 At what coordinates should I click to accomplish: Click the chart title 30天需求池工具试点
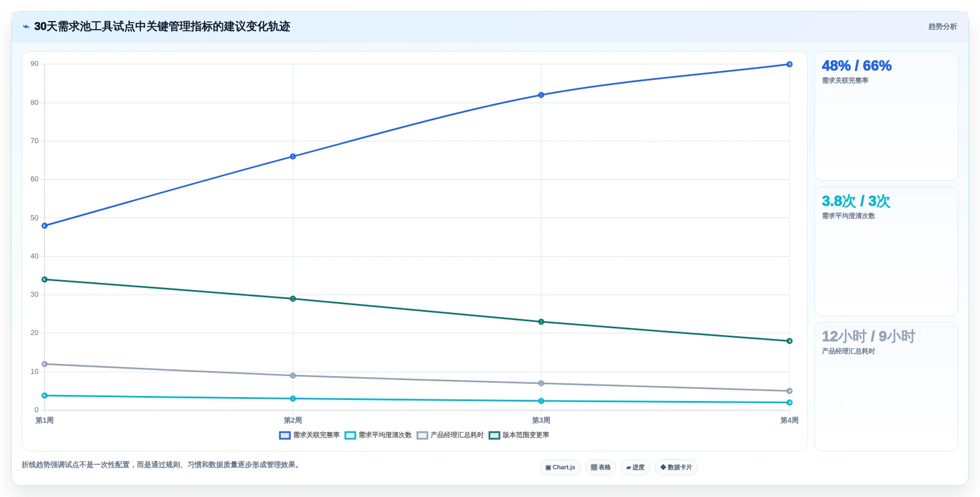pyautogui.click(x=162, y=27)
